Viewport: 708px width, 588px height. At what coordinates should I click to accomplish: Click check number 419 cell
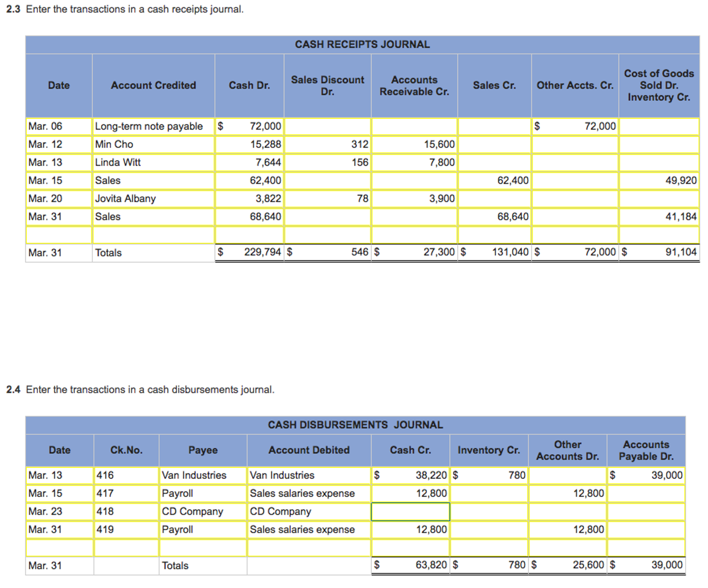(126, 530)
